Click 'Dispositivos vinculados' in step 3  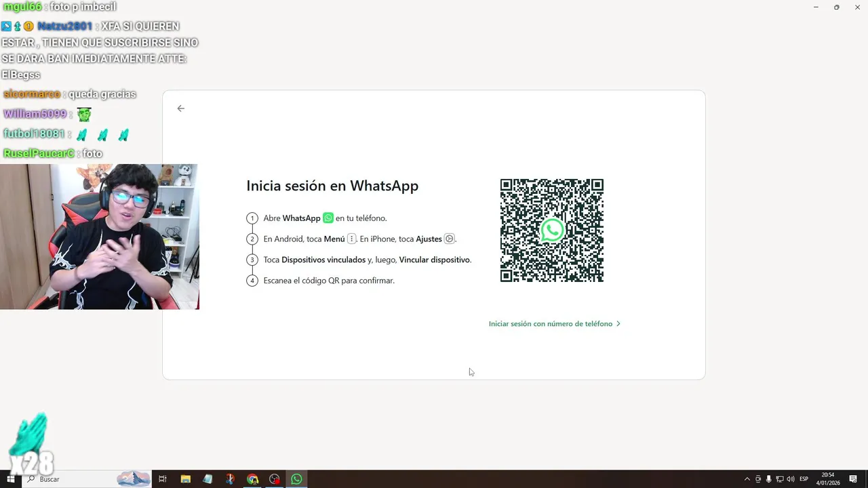click(x=323, y=260)
